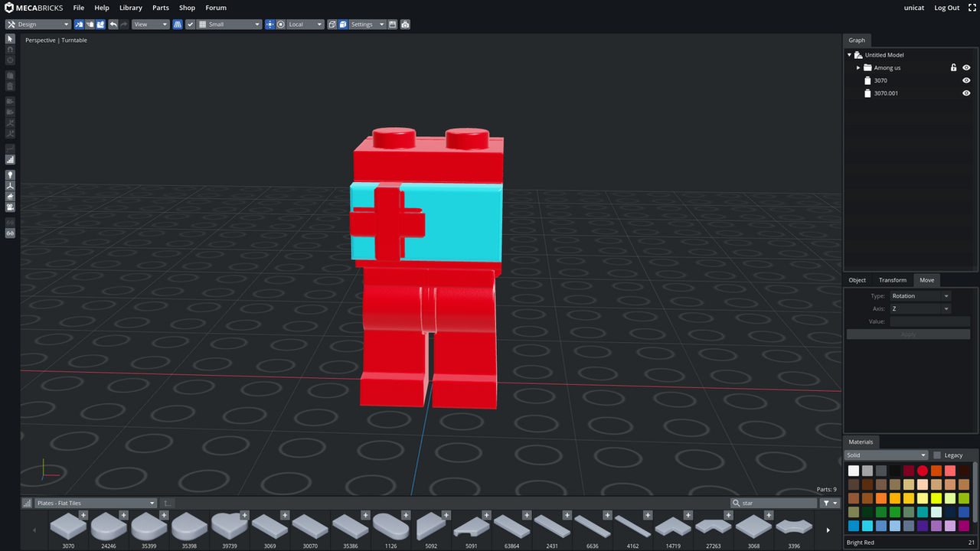Toggle the snap checkmark beside grid size
The height and width of the screenshot is (551, 980).
(191, 24)
